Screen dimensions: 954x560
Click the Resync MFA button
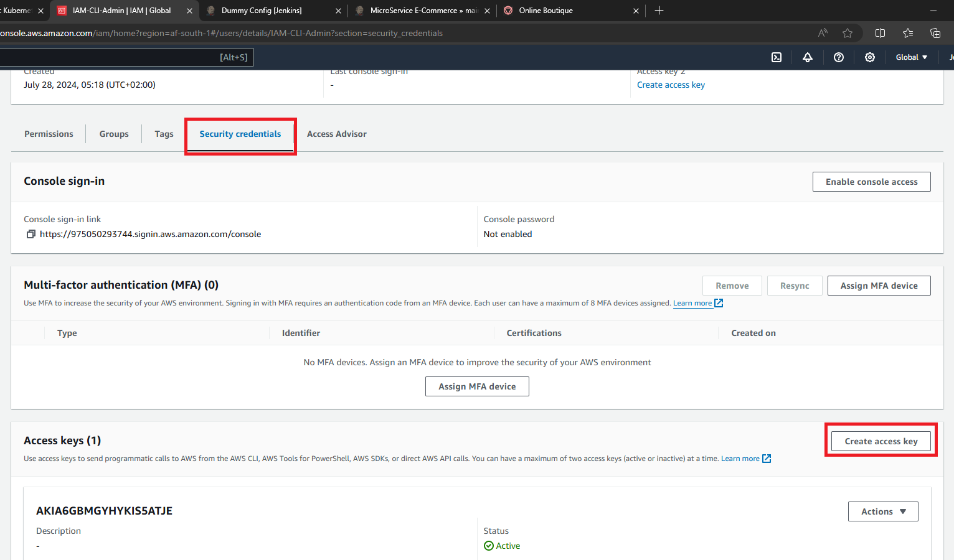(795, 286)
